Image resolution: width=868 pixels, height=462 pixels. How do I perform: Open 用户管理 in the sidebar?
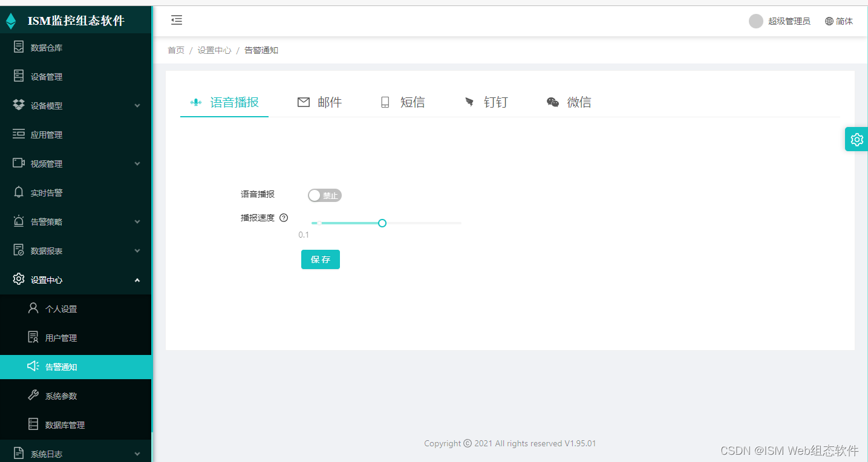pyautogui.click(x=76, y=338)
